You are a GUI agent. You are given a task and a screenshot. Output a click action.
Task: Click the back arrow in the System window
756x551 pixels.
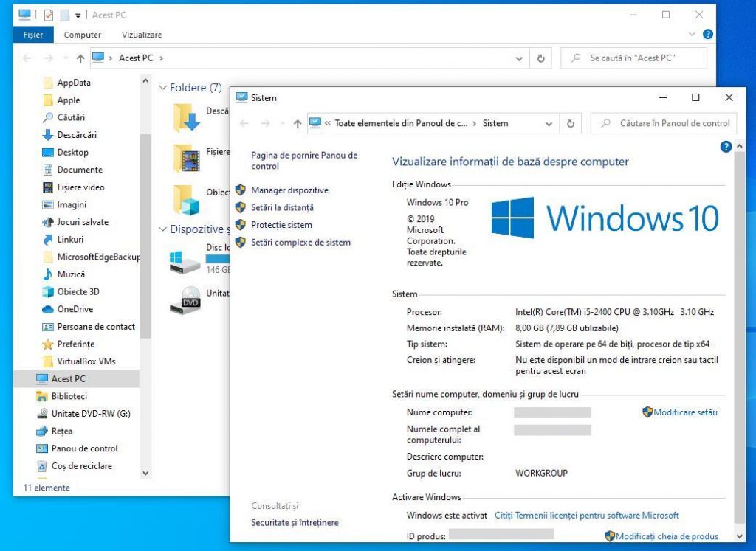click(245, 125)
